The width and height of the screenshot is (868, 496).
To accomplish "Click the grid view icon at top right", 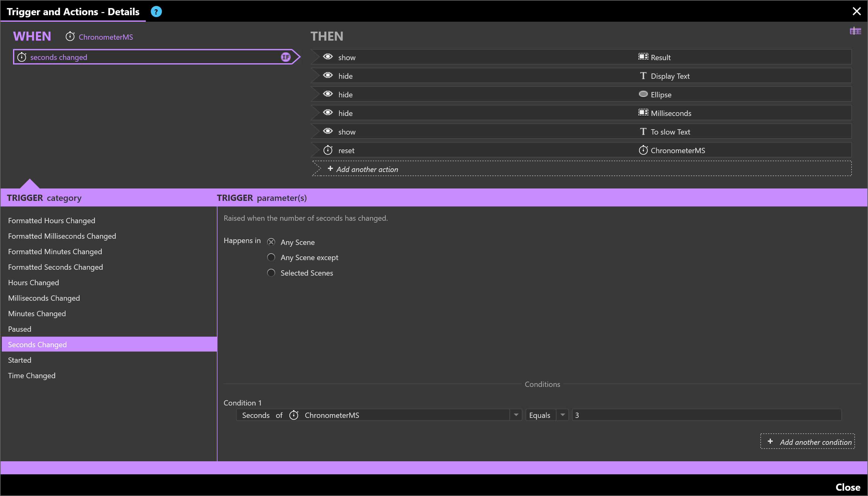I will click(x=855, y=31).
